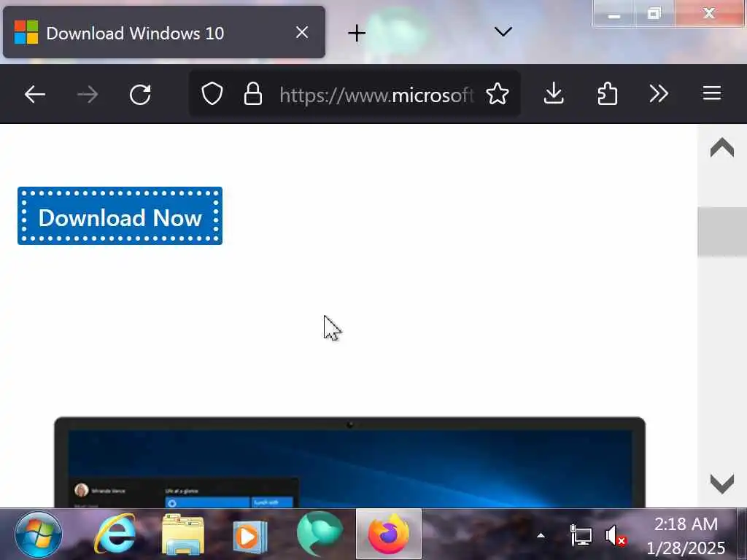The height and width of the screenshot is (560, 747).
Task: Bookmark this page with the star
Action: point(498,93)
